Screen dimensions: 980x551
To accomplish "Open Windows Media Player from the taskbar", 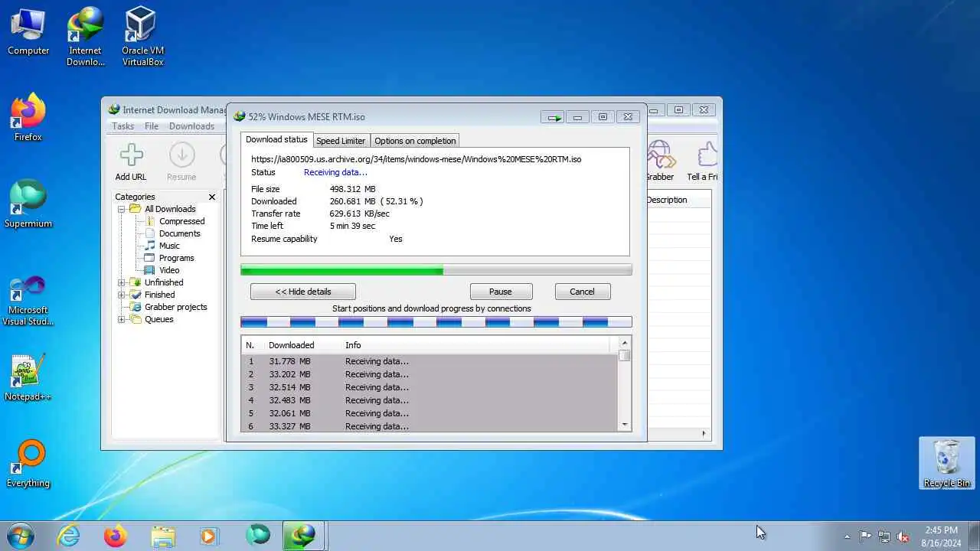I will coord(208,536).
